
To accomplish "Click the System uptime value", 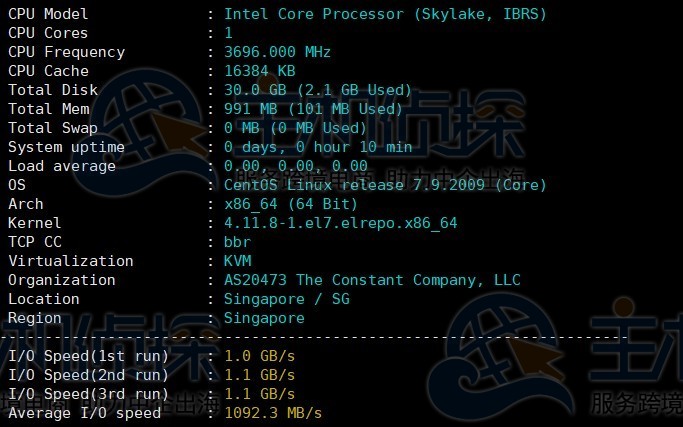I will (x=318, y=147).
